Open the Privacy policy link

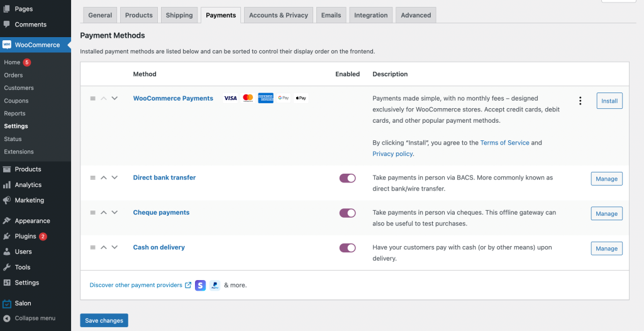click(x=392, y=154)
